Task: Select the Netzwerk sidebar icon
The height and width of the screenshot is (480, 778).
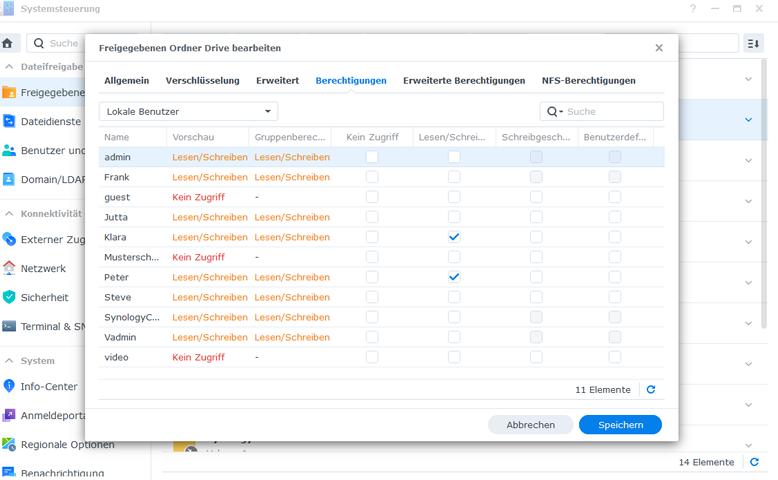Action: tap(9, 268)
